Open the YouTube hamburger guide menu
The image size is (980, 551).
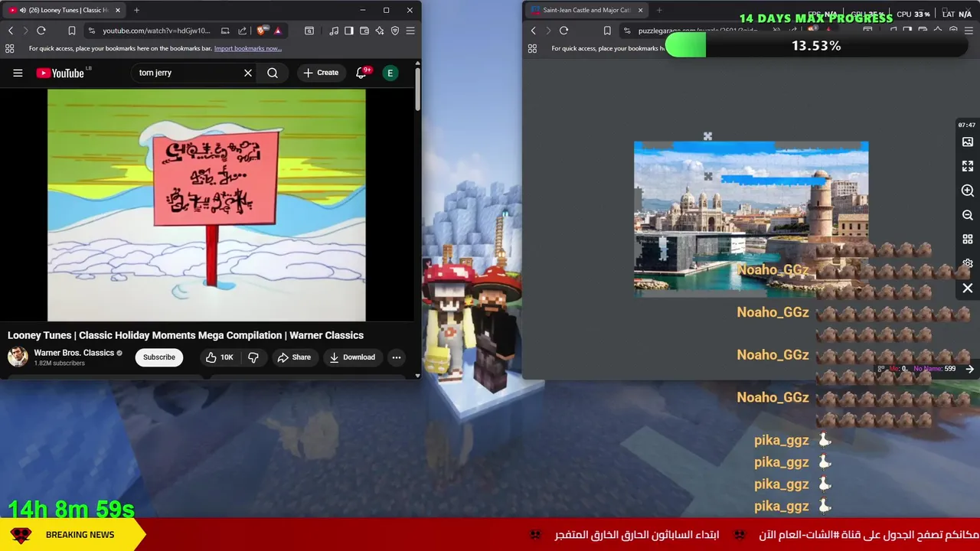tap(18, 73)
